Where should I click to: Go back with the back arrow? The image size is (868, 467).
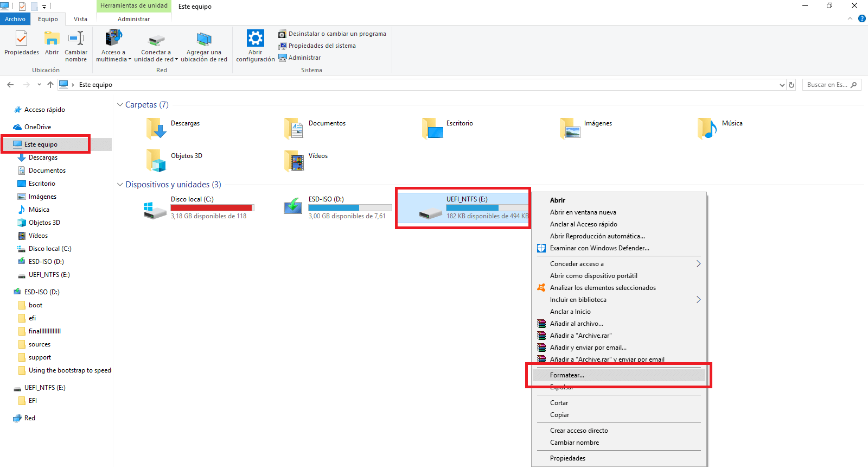pyautogui.click(x=10, y=85)
